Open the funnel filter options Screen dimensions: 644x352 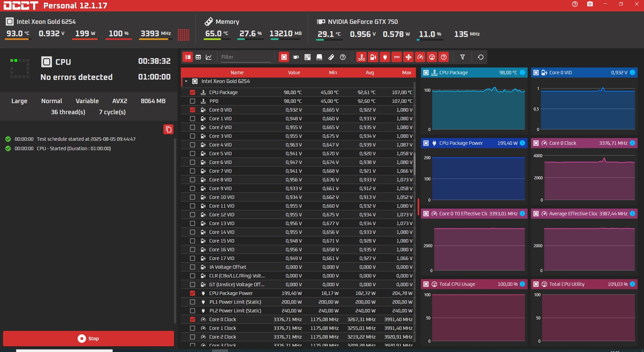click(x=462, y=57)
